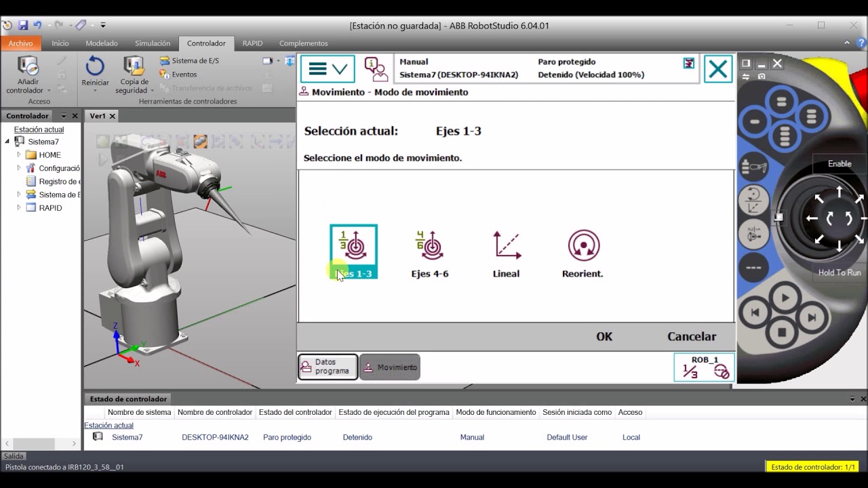Close the Ver1 view tab
Screen dimensions: 868x488
(x=113, y=116)
